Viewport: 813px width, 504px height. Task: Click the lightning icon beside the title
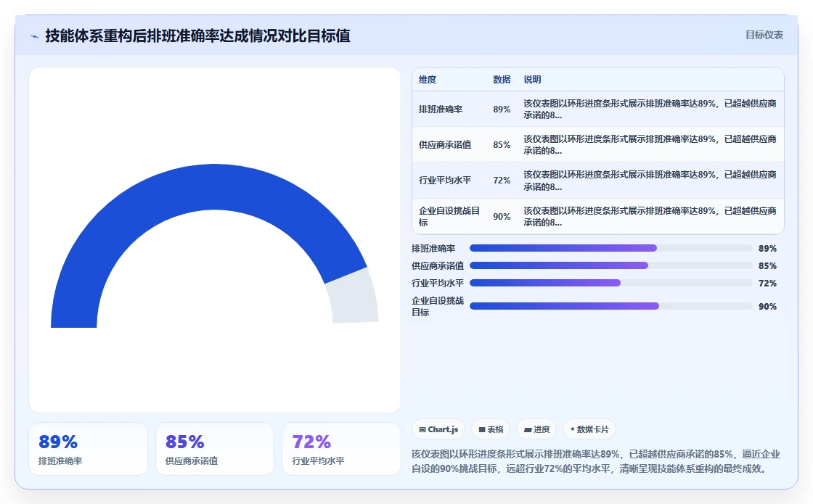[x=35, y=36]
